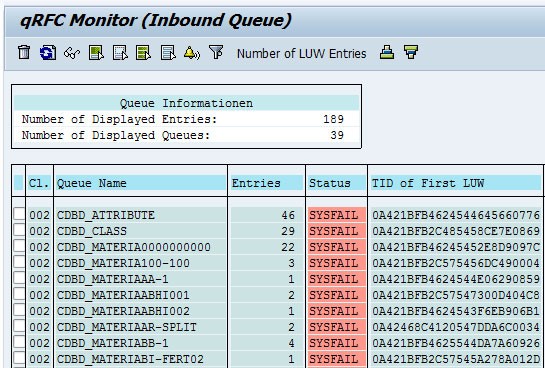Click the Number of LUW Entries button
The image size is (545, 368).
(x=301, y=54)
